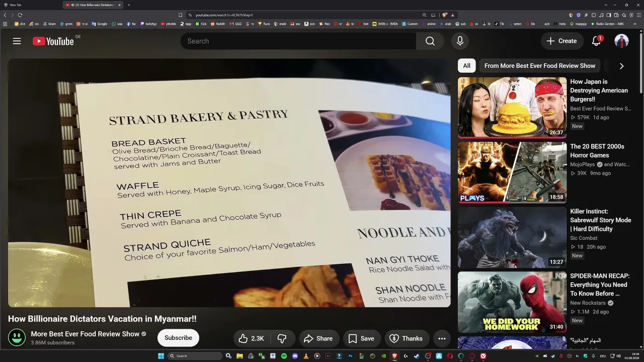Open the Google bookmark
Viewport: 644px width, 362px height.
pyautogui.click(x=100, y=24)
